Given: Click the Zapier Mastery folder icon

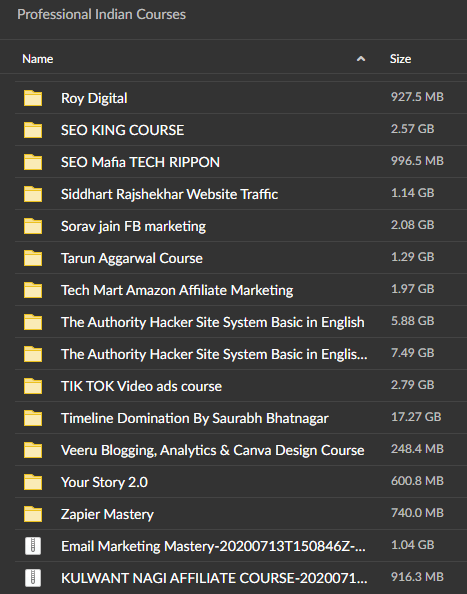Looking at the screenshot, I should pos(33,514).
